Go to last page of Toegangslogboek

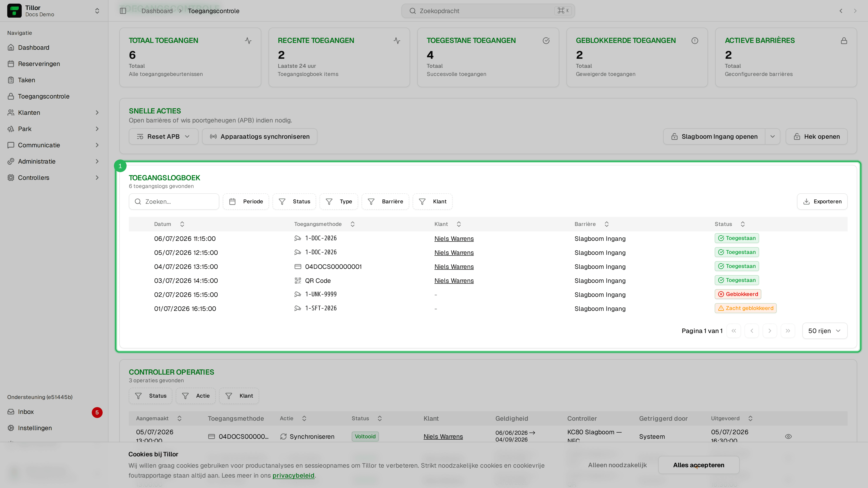coord(788,331)
